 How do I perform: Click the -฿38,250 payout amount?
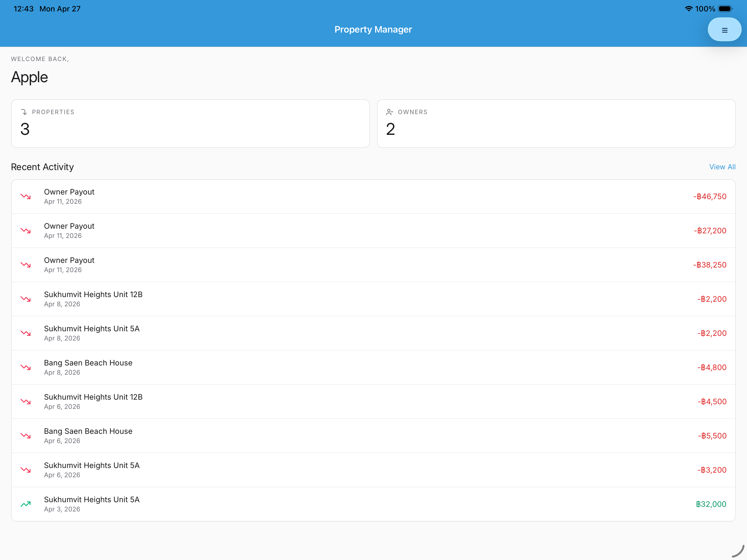[x=710, y=265]
